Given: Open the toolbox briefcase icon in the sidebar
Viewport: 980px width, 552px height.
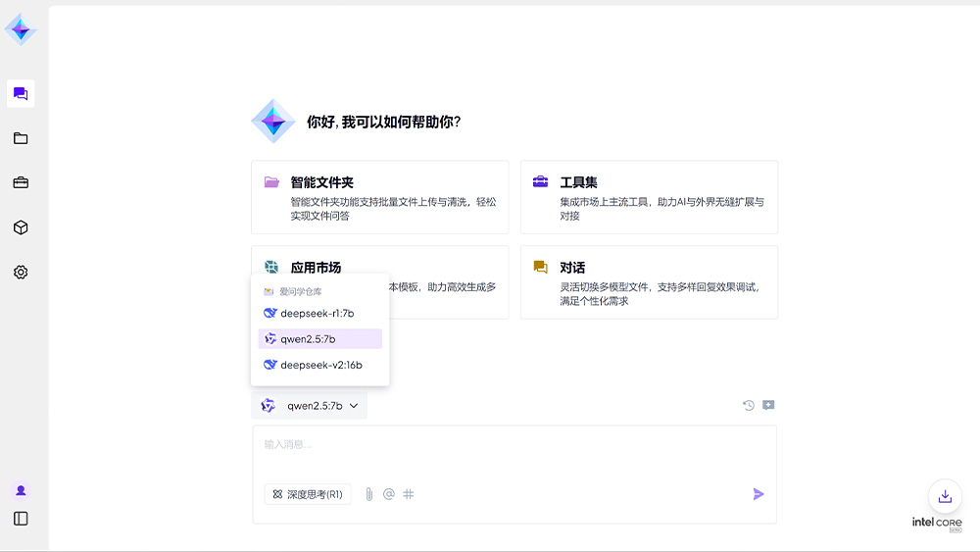Looking at the screenshot, I should 21,182.
